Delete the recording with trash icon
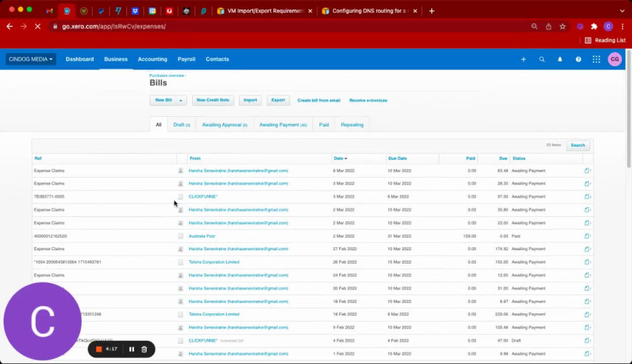 [x=144, y=349]
